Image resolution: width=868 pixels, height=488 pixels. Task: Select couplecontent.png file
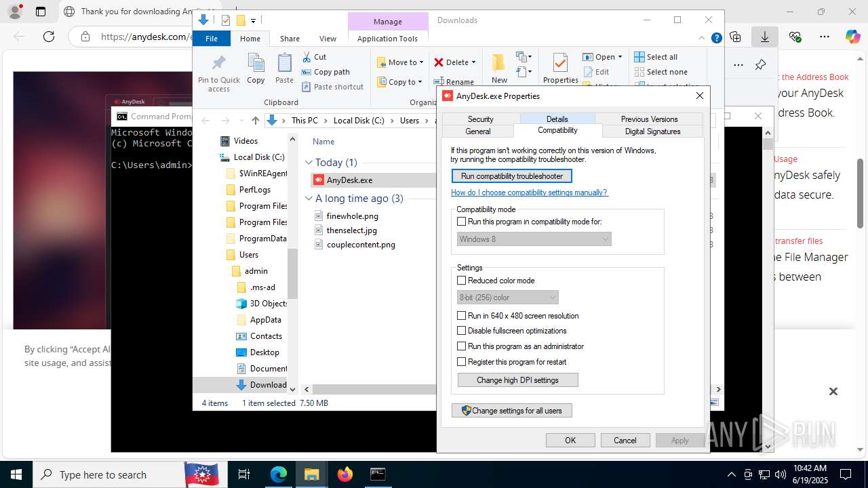tap(361, 245)
